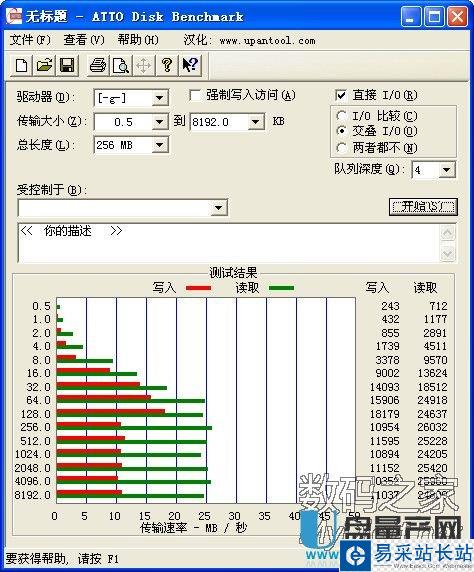Click the red 写入 legend swatch
474x572 pixels.
click(199, 288)
